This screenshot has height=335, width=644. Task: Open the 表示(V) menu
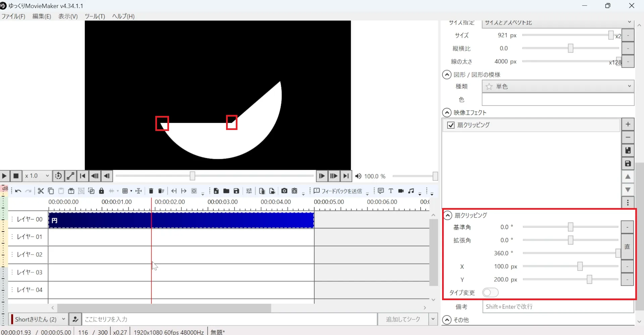[x=68, y=16]
